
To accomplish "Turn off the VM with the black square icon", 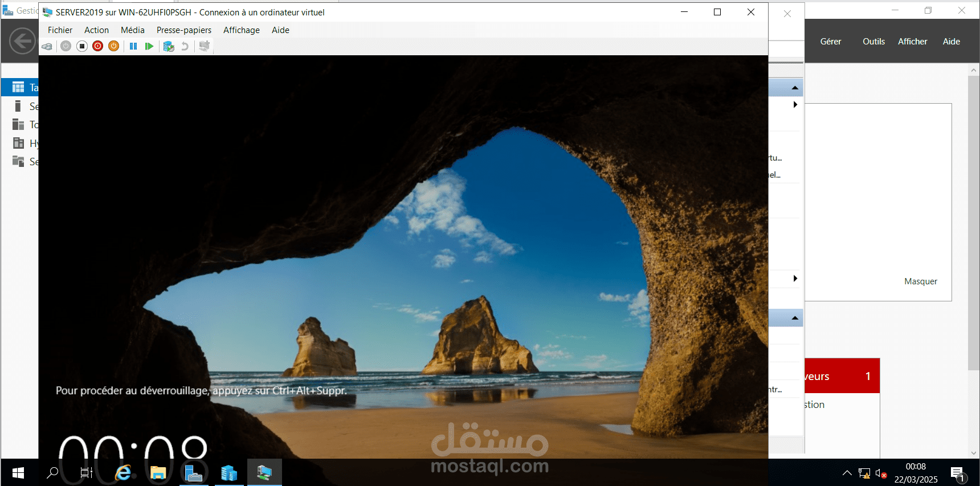I will pos(82,46).
